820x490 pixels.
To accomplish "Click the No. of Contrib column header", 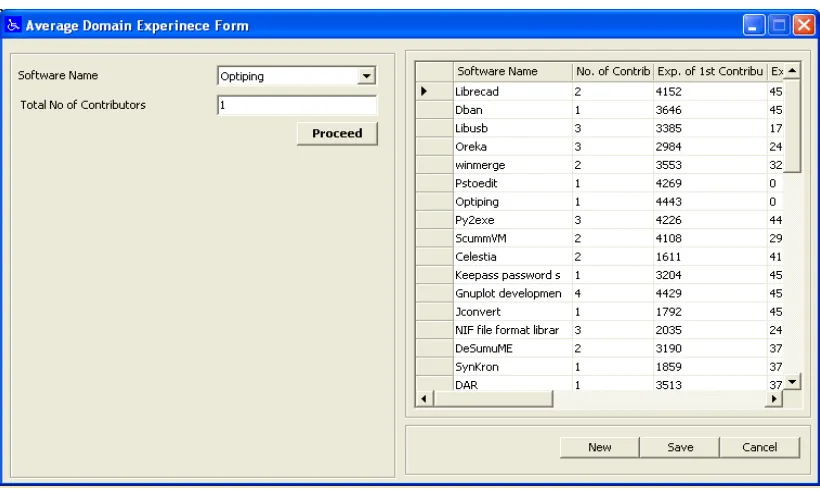I will [613, 72].
